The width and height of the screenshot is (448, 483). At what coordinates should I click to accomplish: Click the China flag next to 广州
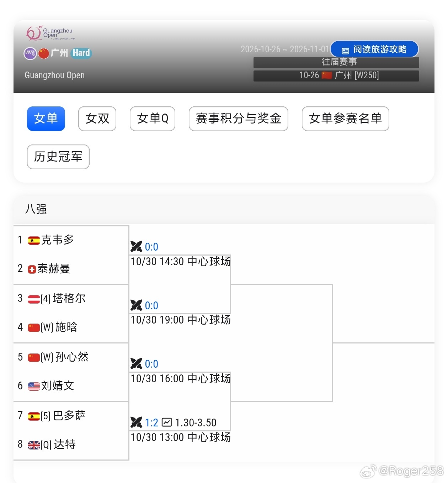tap(44, 53)
